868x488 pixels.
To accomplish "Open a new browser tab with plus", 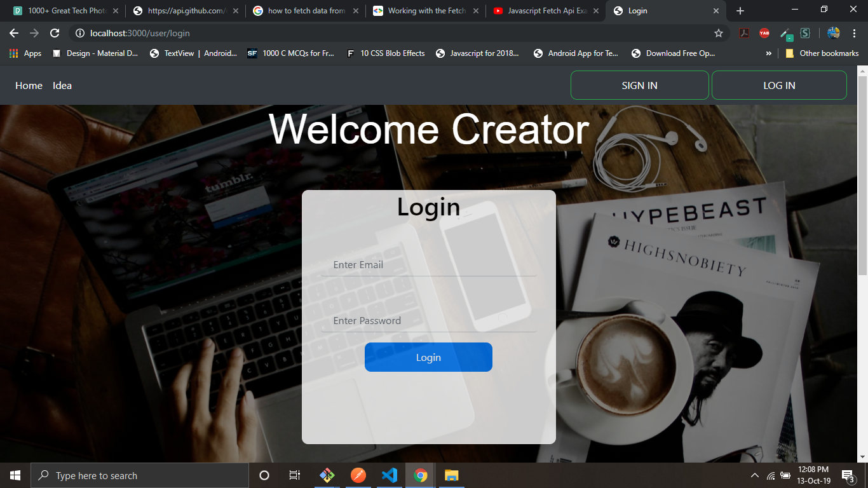I will point(740,11).
